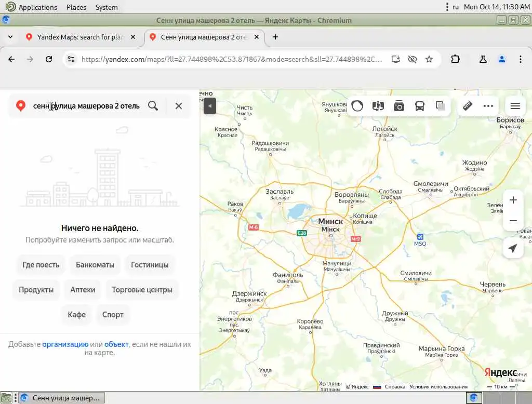532x404 pixels.
Task: Close the Сенн улица машерова tab
Action: click(257, 37)
